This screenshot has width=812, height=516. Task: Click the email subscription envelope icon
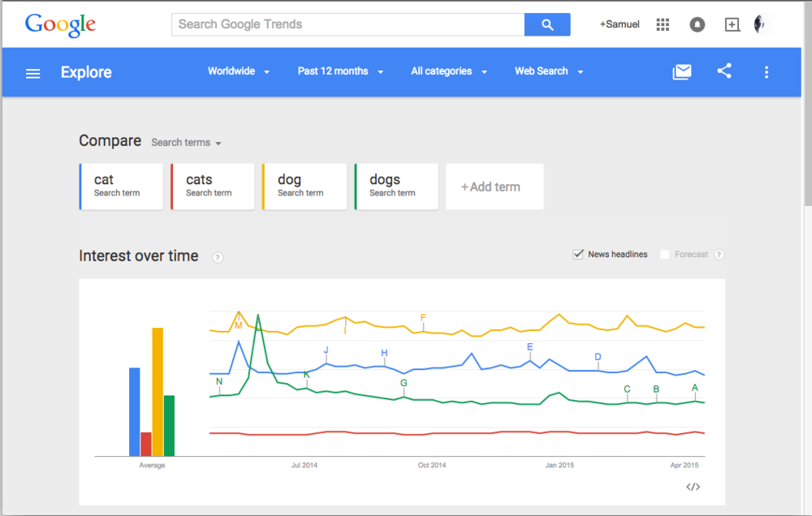point(682,72)
